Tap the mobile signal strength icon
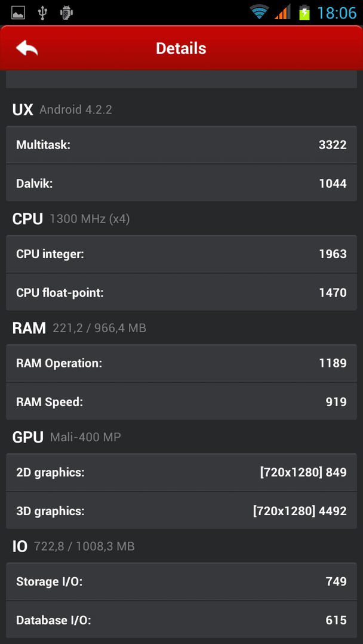The width and height of the screenshot is (363, 644). (282, 13)
